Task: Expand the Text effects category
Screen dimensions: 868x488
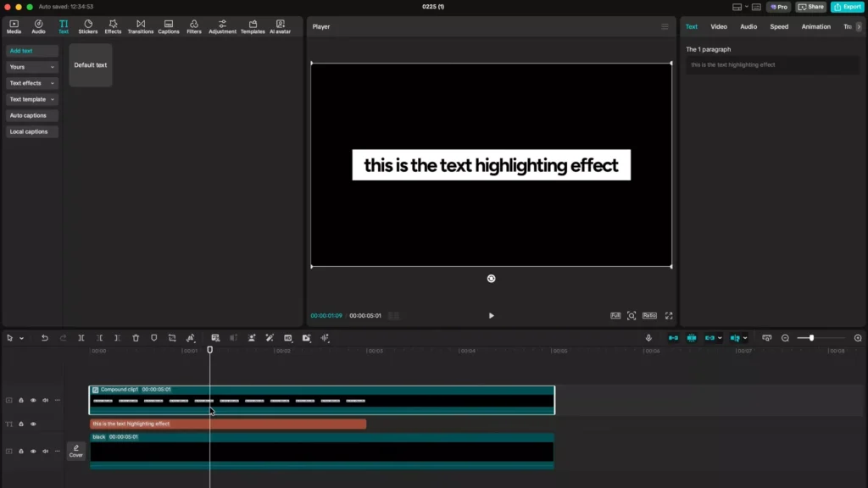Action: (31, 82)
